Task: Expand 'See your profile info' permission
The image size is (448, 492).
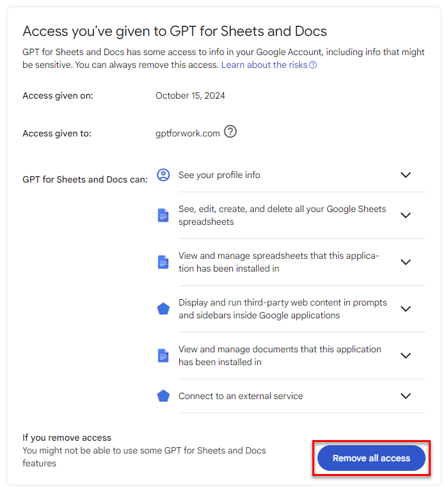Action: point(405,175)
